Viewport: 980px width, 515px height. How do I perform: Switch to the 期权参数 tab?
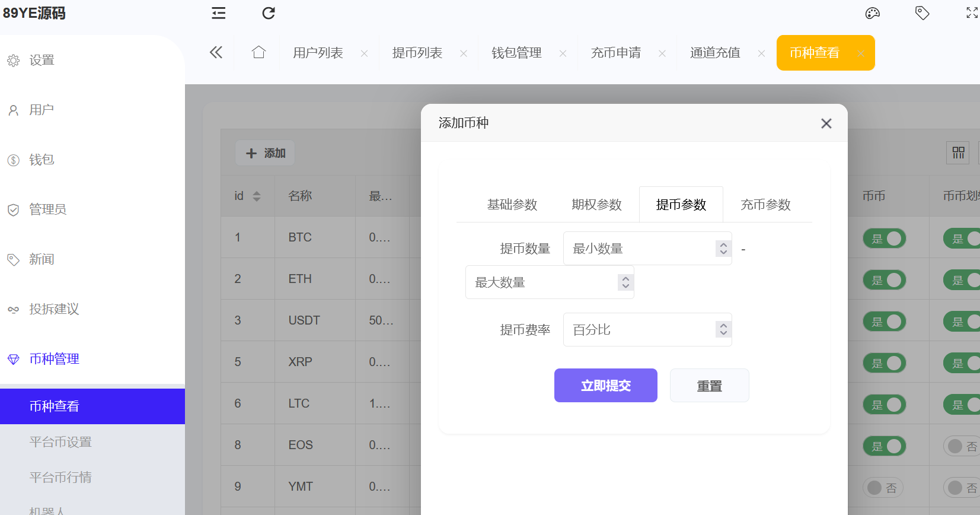click(x=596, y=205)
